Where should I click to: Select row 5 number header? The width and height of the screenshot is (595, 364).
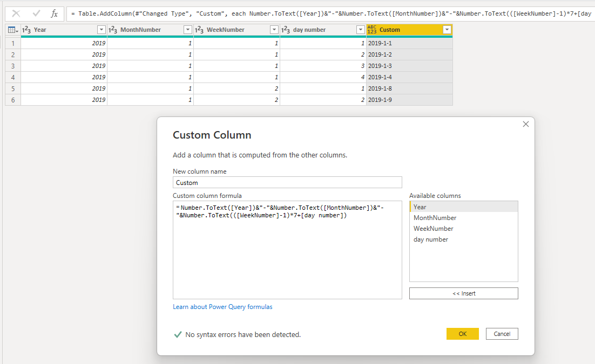[13, 88]
